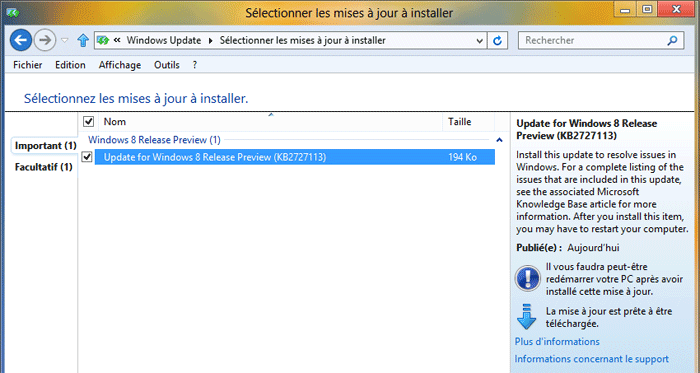Image resolution: width=700 pixels, height=373 pixels.
Task: Toggle the select-all checkbox beside Nom
Action: pyautogui.click(x=88, y=121)
